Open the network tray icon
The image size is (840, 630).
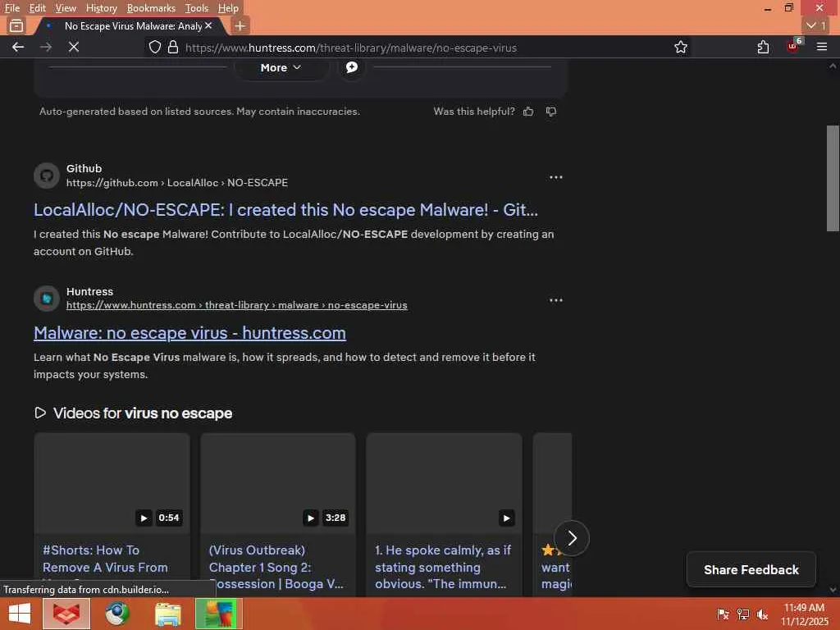pos(743,614)
